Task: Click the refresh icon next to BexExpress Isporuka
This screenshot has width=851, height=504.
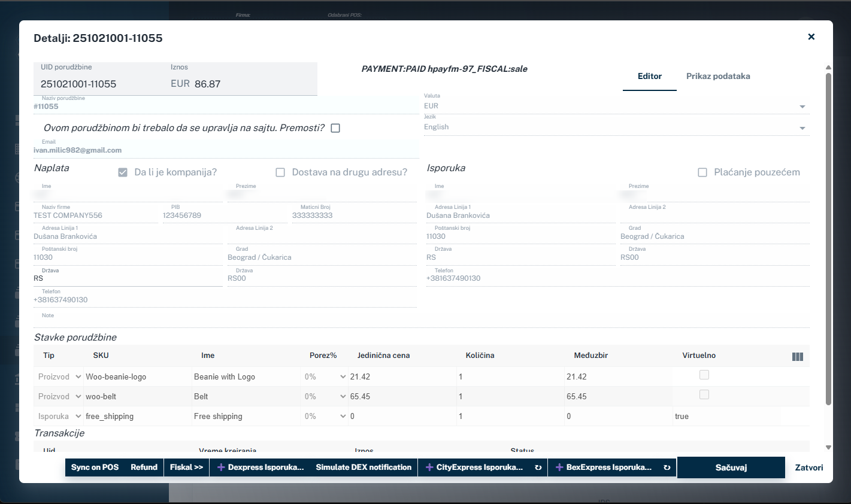Action: pyautogui.click(x=667, y=467)
